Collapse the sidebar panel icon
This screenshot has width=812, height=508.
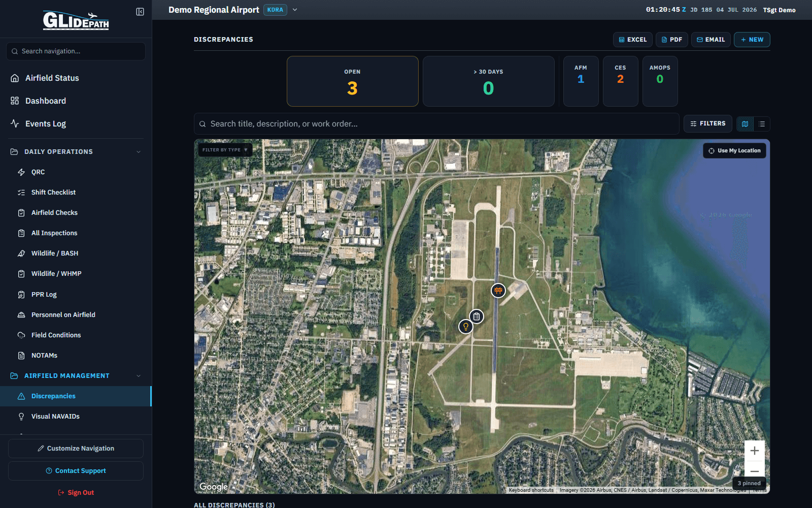click(x=140, y=12)
